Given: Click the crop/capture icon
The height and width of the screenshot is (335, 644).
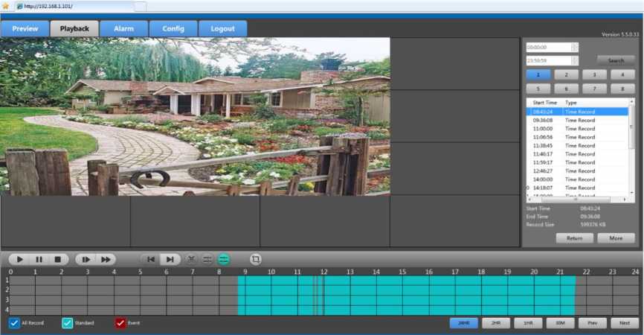Looking at the screenshot, I should 256,260.
